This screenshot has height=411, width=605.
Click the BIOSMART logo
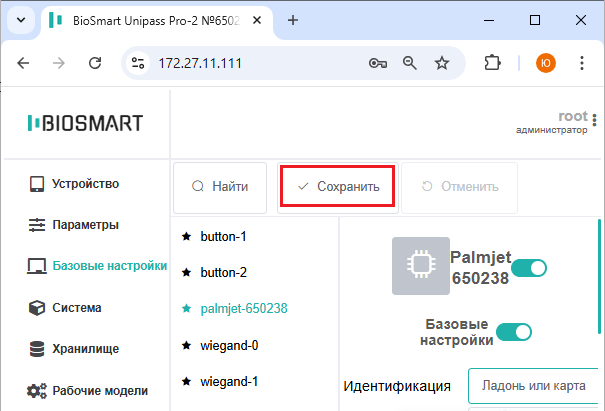85,123
